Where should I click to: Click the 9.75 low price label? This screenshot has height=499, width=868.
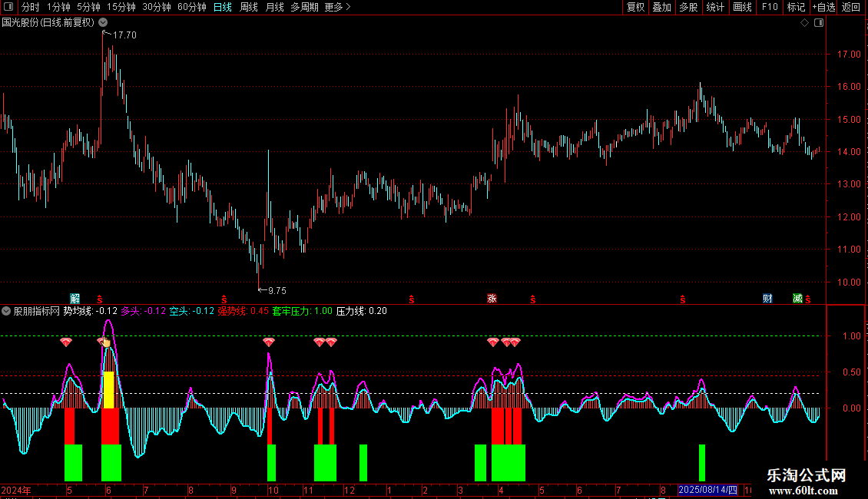pyautogui.click(x=277, y=290)
